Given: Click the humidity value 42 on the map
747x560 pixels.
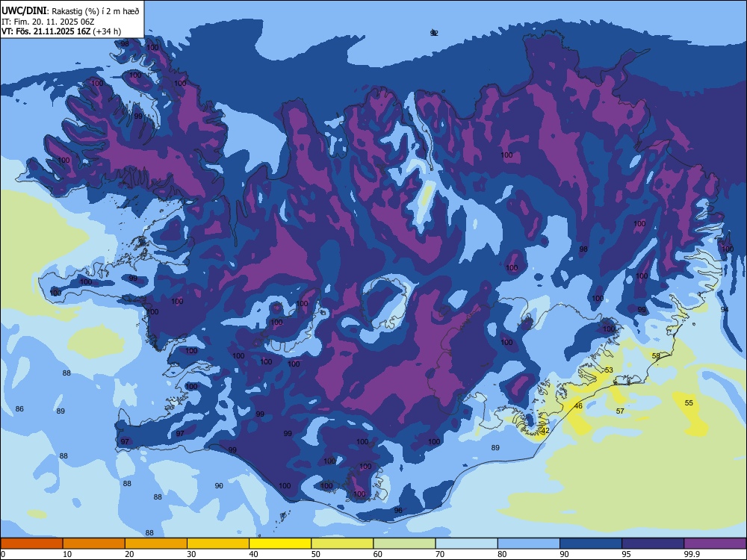Looking at the screenshot, I should (545, 431).
